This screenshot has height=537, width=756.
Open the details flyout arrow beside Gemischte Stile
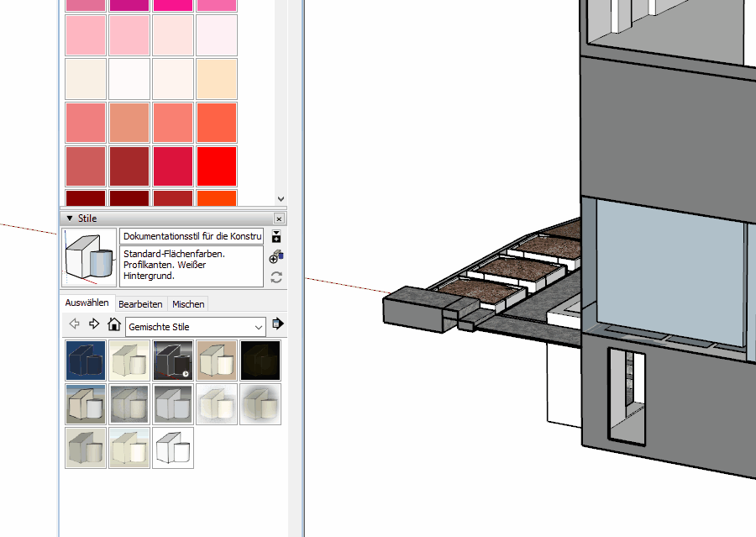[278, 324]
